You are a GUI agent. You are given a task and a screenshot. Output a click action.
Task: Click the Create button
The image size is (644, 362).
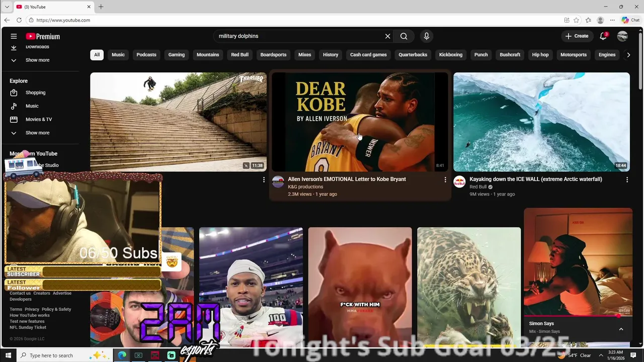(577, 36)
